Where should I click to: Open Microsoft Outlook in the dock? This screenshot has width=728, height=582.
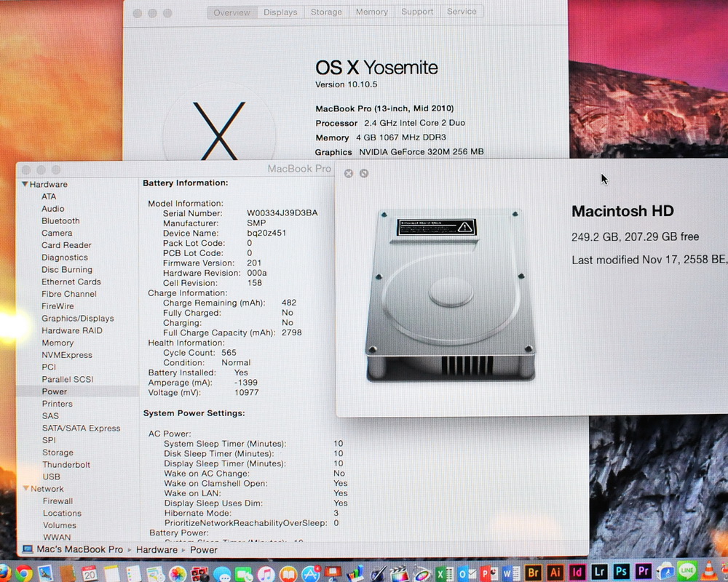point(467,573)
